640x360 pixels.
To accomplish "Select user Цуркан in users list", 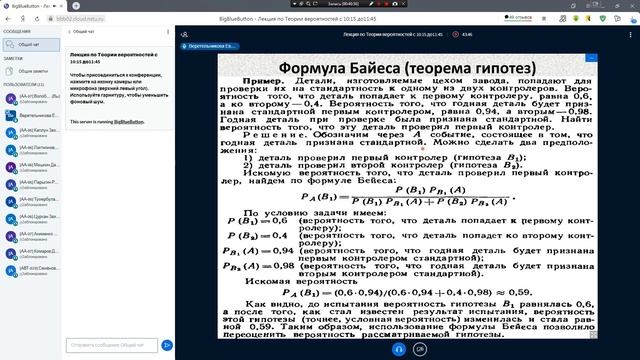I will pyautogui.click(x=31, y=219).
